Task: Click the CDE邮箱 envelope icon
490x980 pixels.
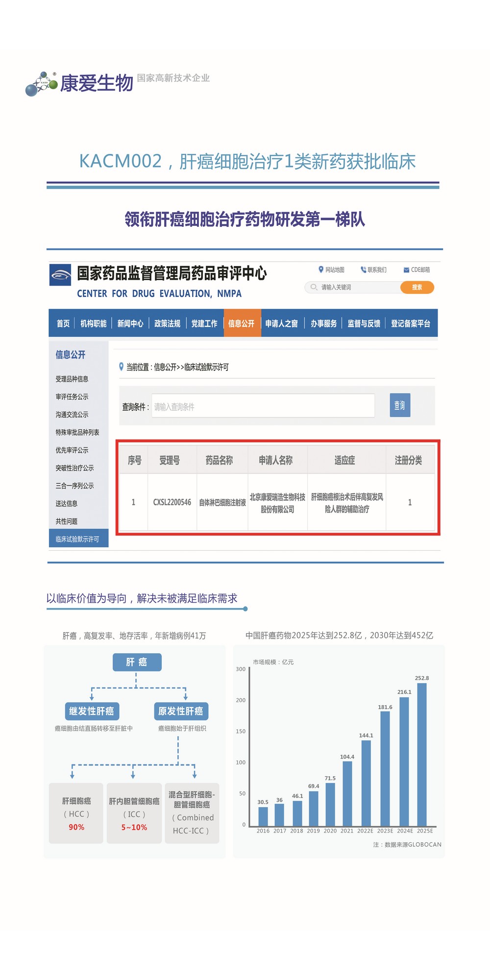Action: click(406, 270)
